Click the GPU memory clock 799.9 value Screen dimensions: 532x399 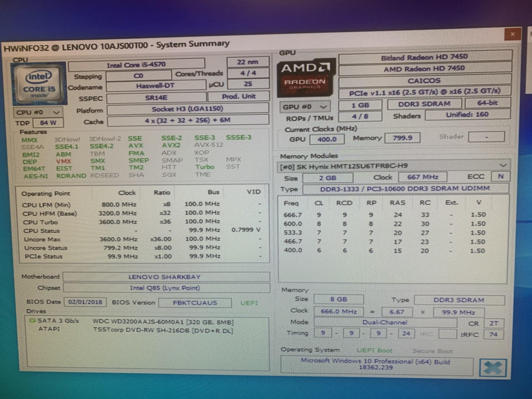[x=402, y=138]
